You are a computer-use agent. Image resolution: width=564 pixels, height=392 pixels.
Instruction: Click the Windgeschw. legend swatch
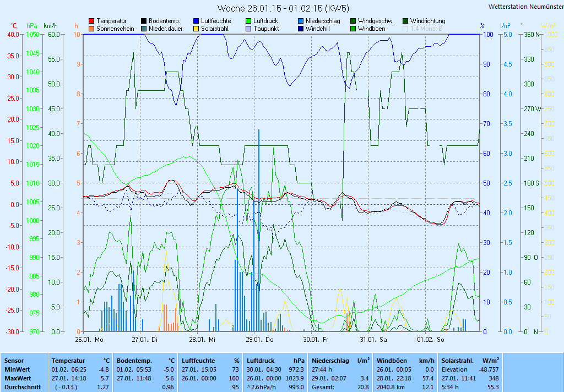(x=353, y=21)
